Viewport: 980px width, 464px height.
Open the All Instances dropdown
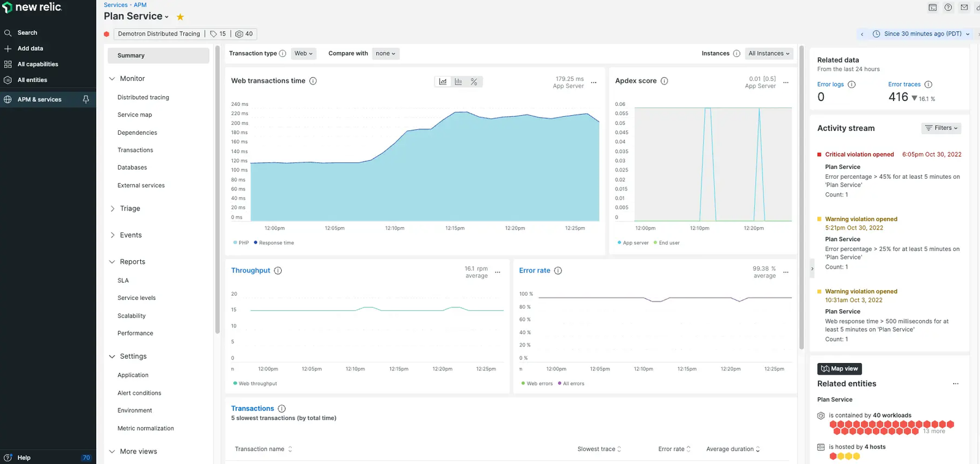[769, 53]
